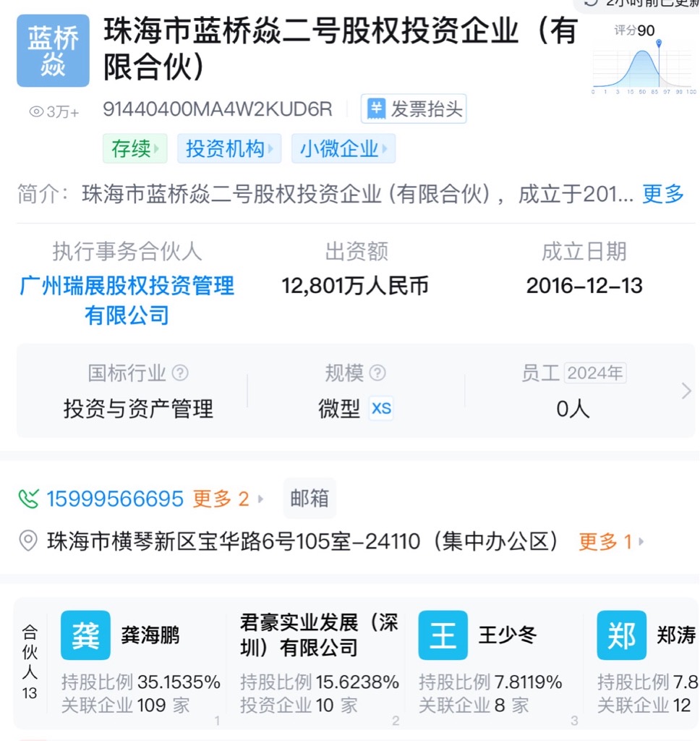Click the refresh update icon at top
The width and height of the screenshot is (700, 741).
point(591,2)
